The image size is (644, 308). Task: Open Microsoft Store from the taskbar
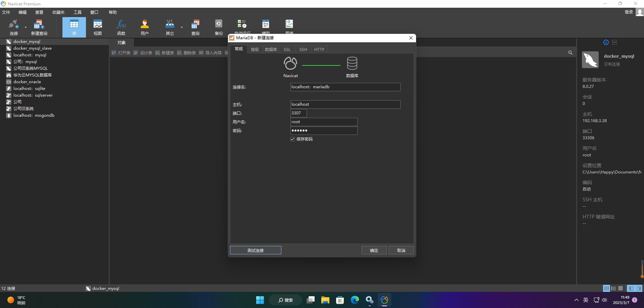point(340,300)
